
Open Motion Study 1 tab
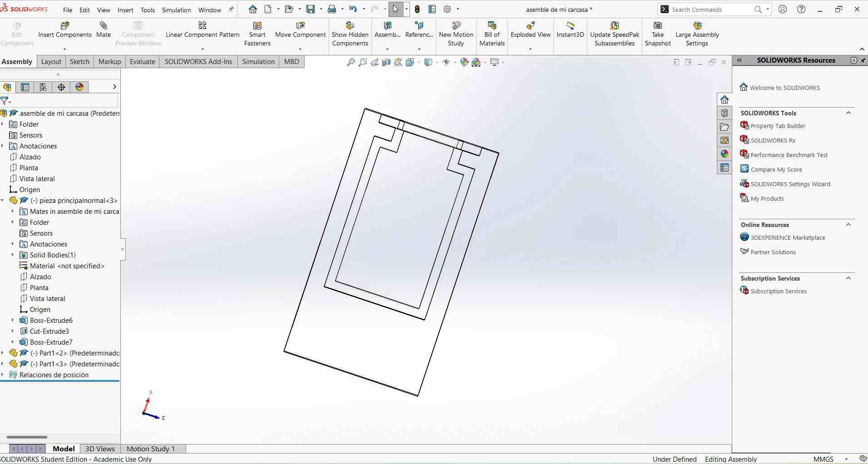[151, 449]
